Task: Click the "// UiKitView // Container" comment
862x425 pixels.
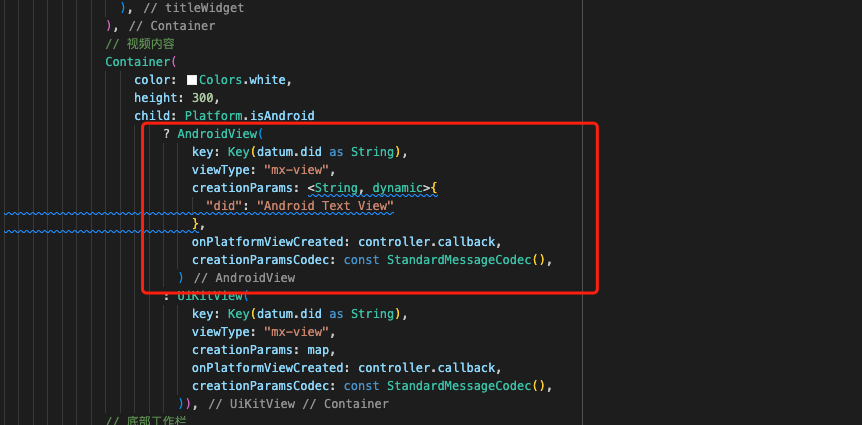Action: coord(299,404)
